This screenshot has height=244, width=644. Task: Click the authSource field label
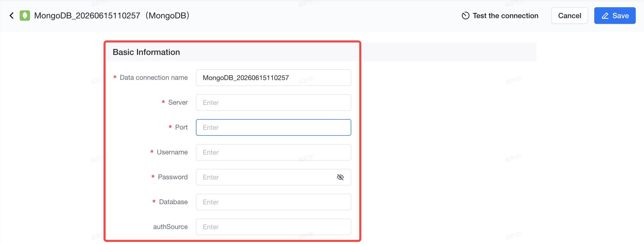coord(170,227)
